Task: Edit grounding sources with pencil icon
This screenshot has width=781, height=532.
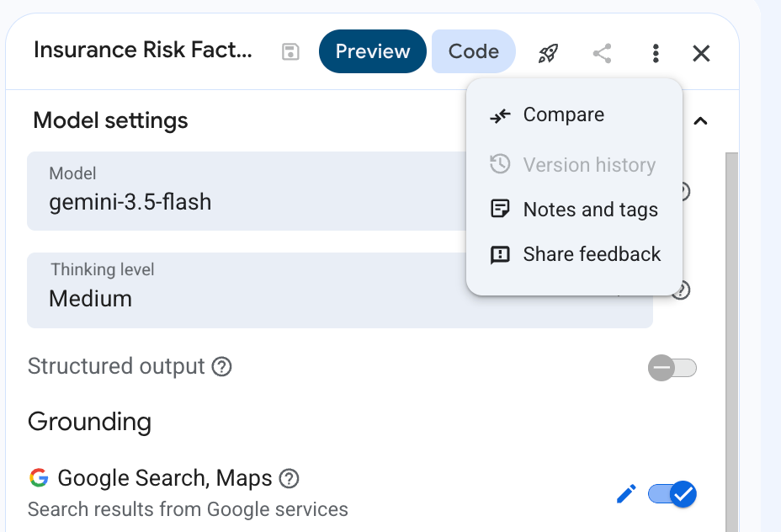Action: click(626, 493)
